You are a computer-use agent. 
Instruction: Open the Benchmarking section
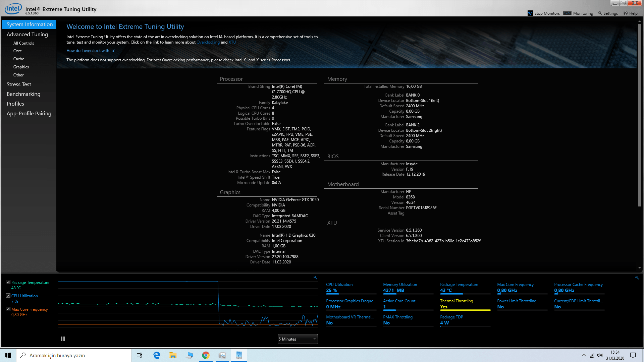(x=23, y=94)
